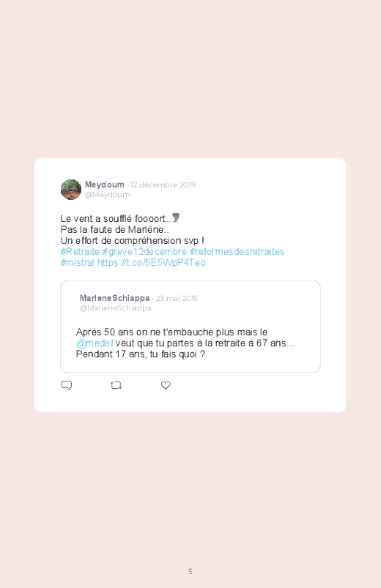Open the quoted tweet about retraite à 67 ans
Image resolution: width=381 pixels, height=588 pixels.
coord(190,327)
